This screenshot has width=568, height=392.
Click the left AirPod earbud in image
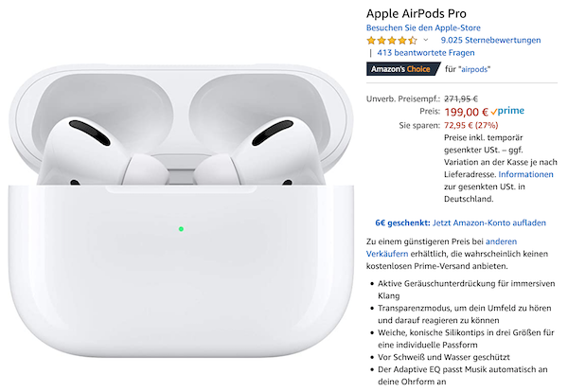[98, 152]
